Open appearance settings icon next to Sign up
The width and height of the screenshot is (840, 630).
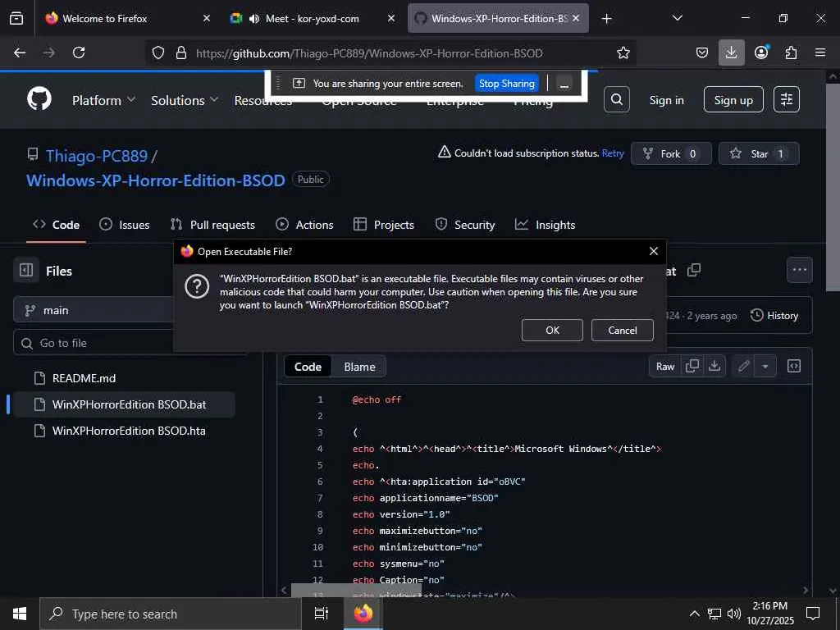click(787, 99)
